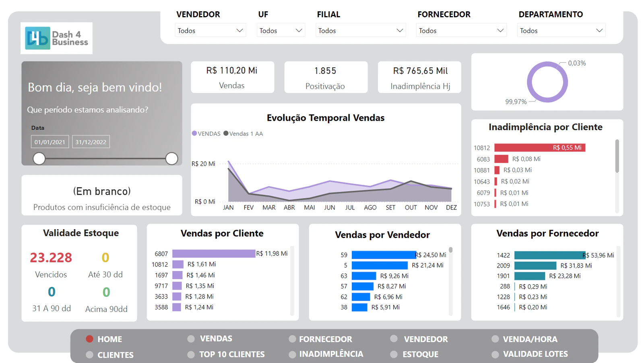
Task: Click the Vendas por Vendedor scrollbar
Action: [451, 250]
